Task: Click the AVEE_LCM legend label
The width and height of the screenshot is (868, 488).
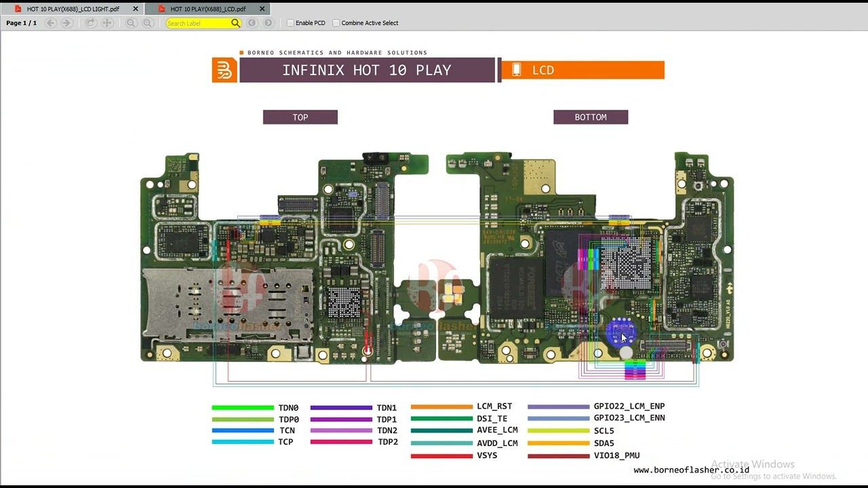Action: pyautogui.click(x=497, y=430)
